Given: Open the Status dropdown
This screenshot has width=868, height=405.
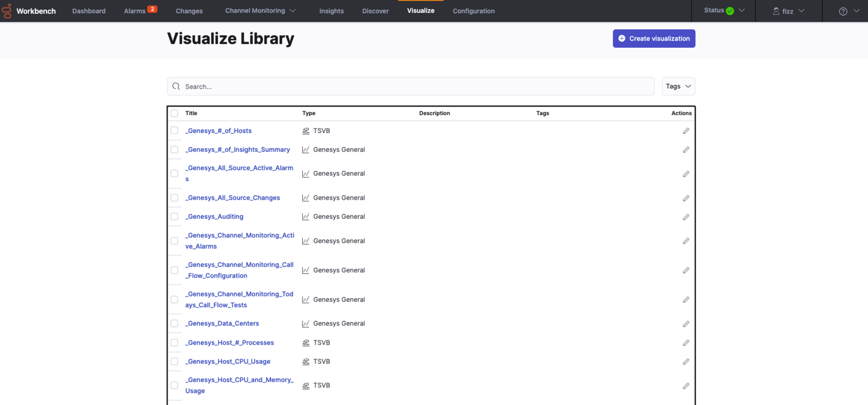Looking at the screenshot, I should [x=725, y=10].
